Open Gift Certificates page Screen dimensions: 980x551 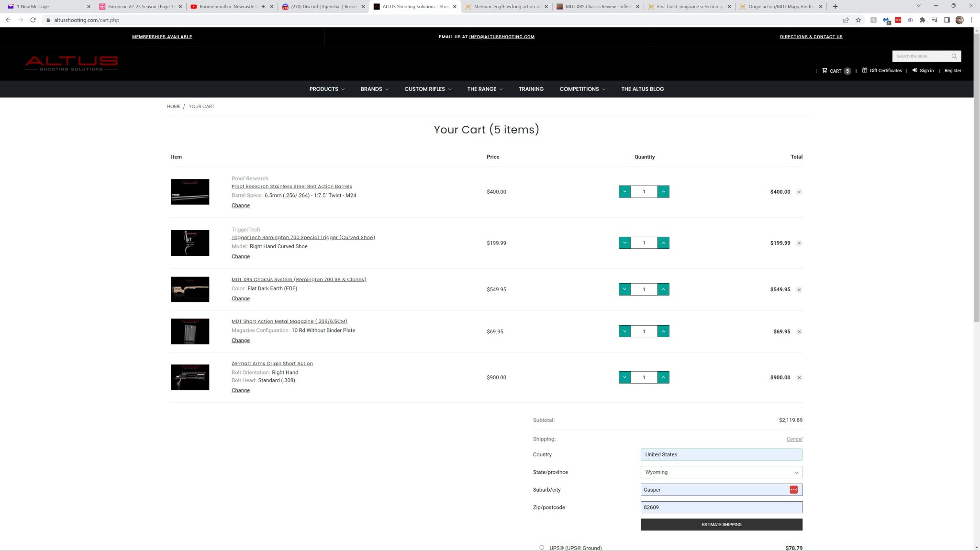[x=882, y=71]
